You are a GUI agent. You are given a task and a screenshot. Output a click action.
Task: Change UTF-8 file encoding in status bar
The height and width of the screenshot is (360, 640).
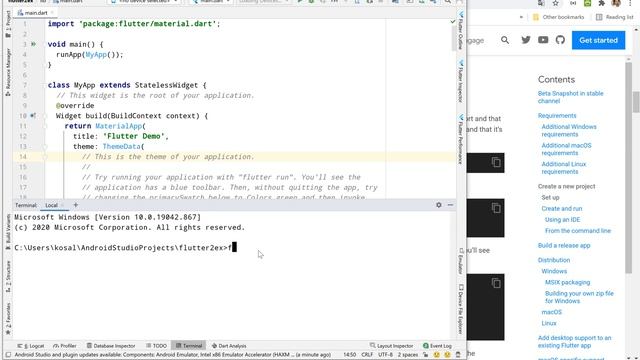pos(385,355)
